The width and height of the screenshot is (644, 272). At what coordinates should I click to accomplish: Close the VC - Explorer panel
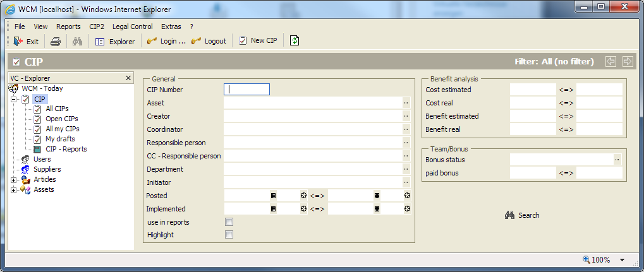(128, 78)
